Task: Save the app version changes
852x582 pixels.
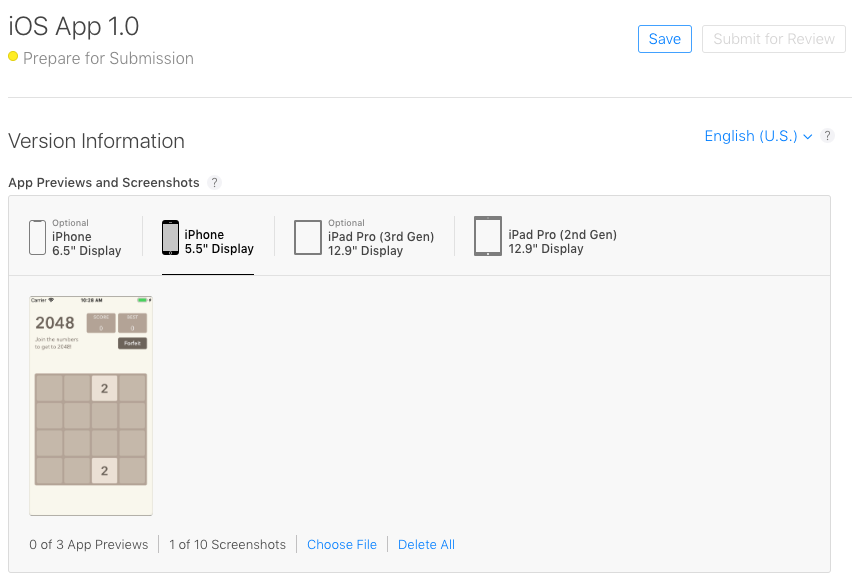Action: pos(665,39)
